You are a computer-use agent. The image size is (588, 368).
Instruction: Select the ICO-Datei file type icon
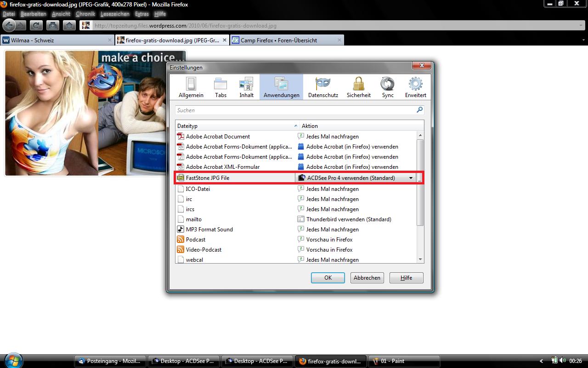(181, 189)
